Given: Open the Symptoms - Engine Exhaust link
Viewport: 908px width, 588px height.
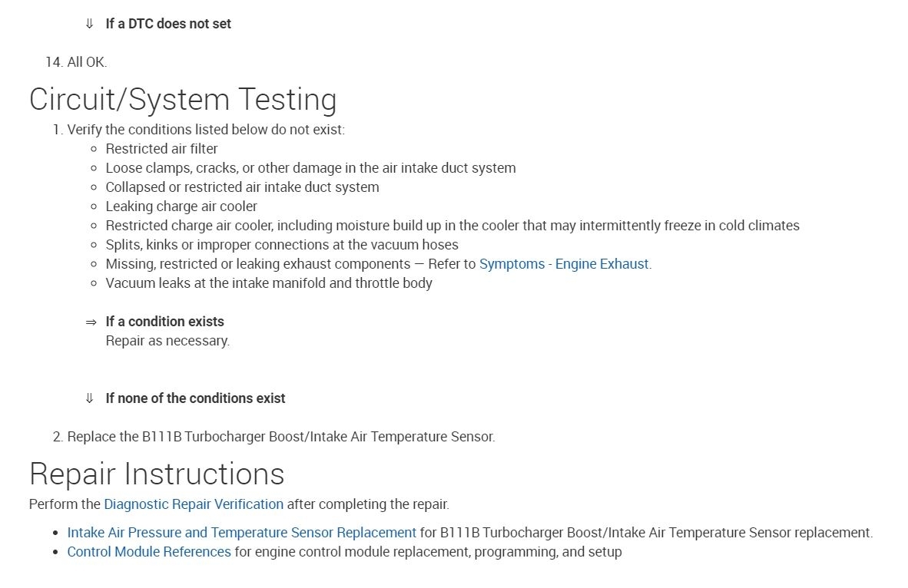Looking at the screenshot, I should [x=564, y=264].
